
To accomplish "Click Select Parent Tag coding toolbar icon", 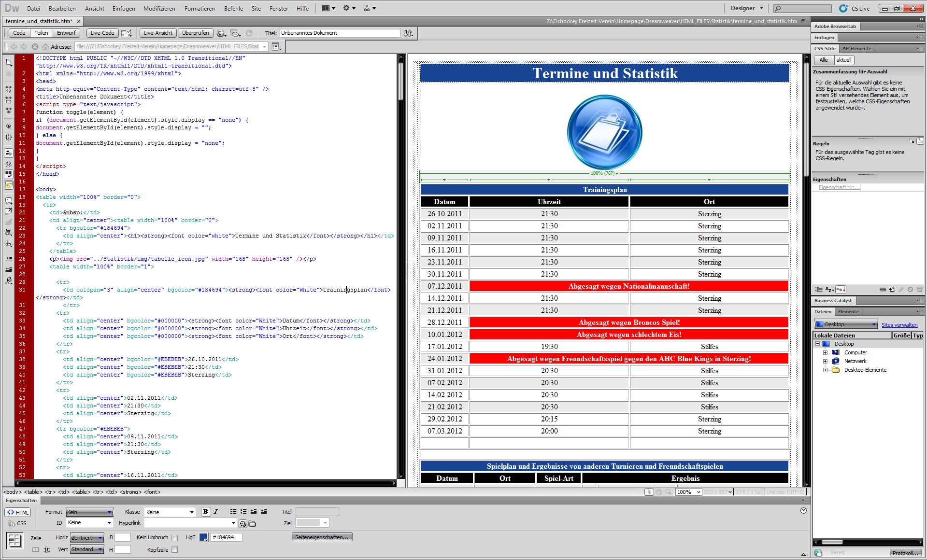I will [x=9, y=126].
